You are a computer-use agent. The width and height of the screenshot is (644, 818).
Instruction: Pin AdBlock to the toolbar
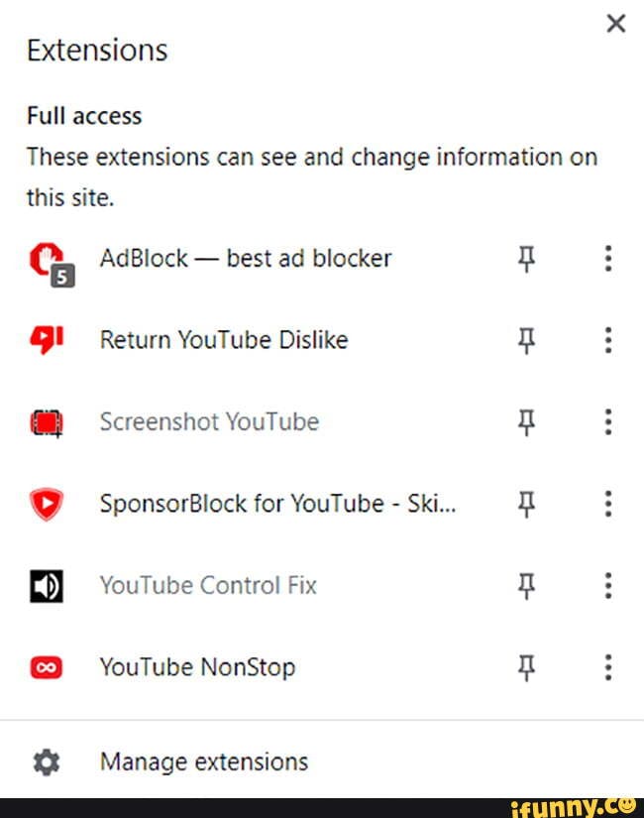tap(526, 258)
